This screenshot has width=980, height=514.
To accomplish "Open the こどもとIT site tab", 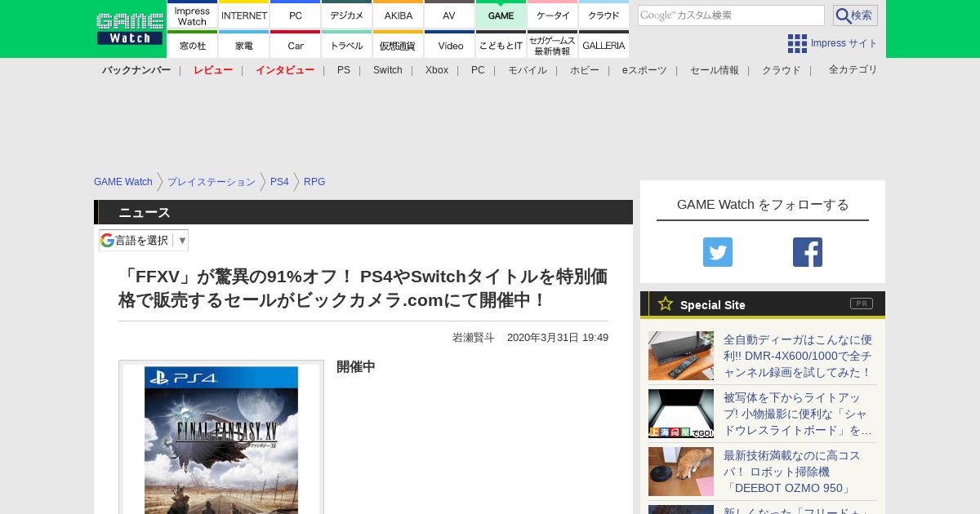I will 501,45.
